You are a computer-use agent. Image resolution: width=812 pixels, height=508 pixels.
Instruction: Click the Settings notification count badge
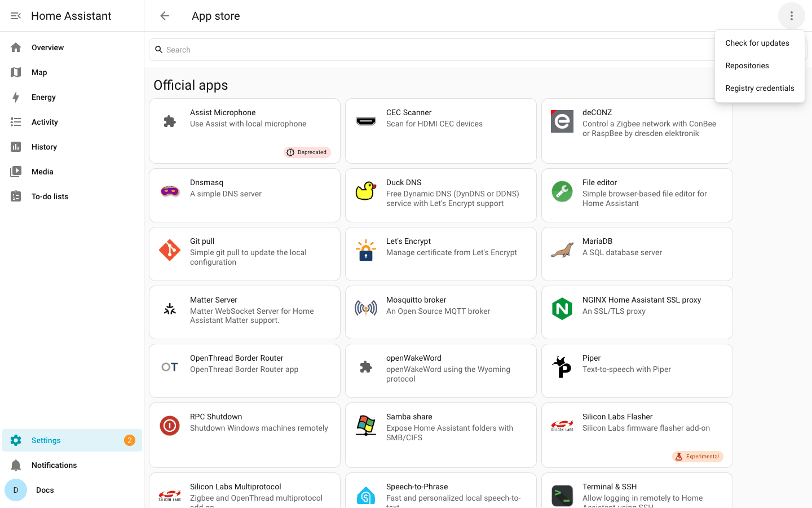point(130,440)
